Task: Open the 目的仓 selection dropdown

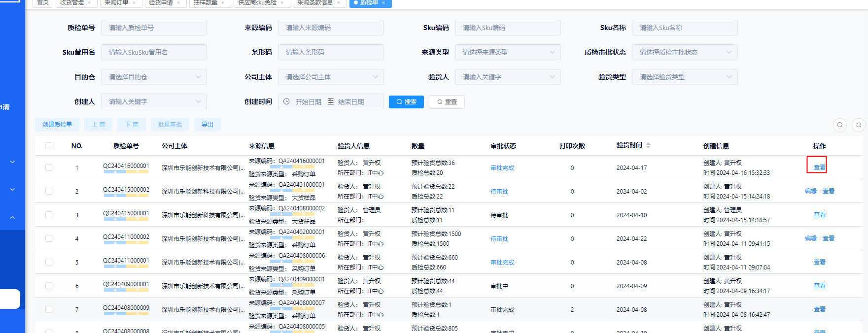Action: click(154, 77)
